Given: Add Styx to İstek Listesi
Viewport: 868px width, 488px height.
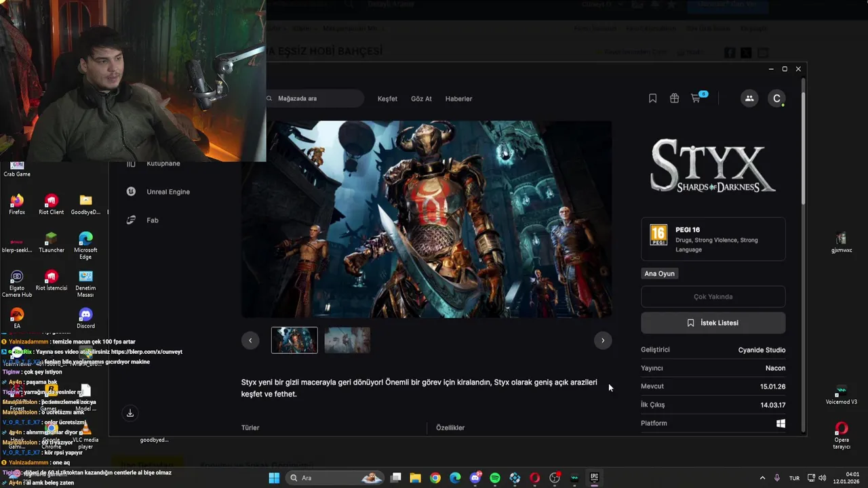Looking at the screenshot, I should pos(713,323).
